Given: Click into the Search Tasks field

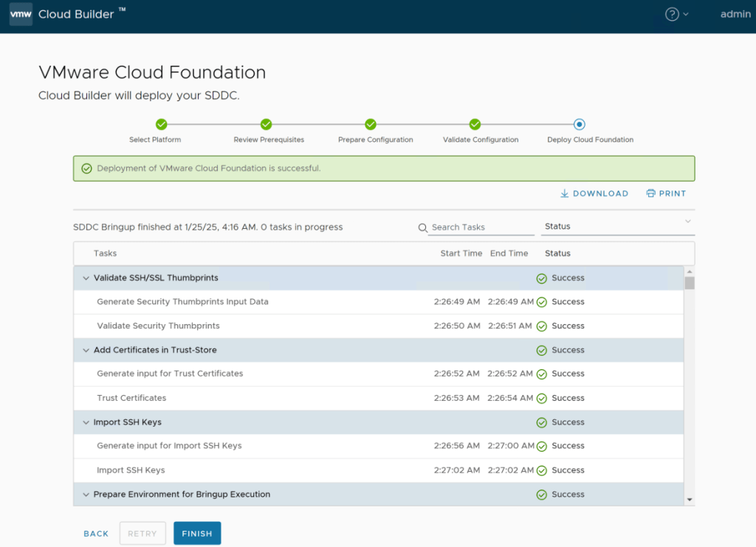Looking at the screenshot, I should click(481, 227).
